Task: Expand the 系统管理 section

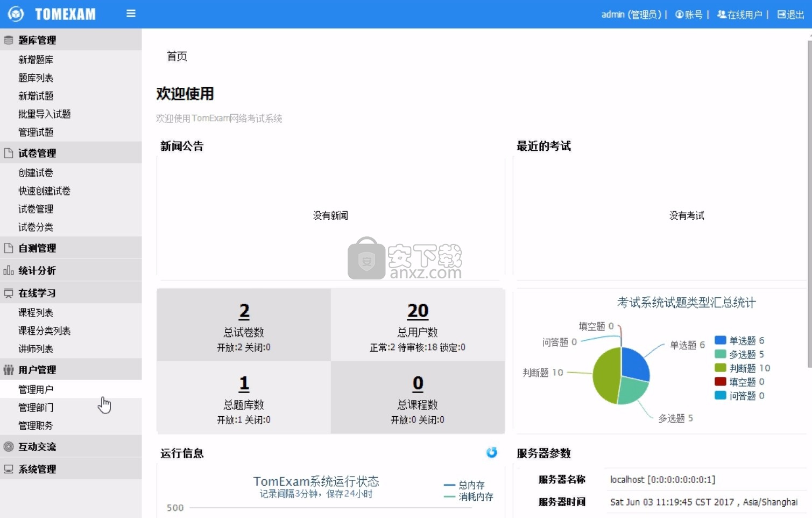Action: 71,469
